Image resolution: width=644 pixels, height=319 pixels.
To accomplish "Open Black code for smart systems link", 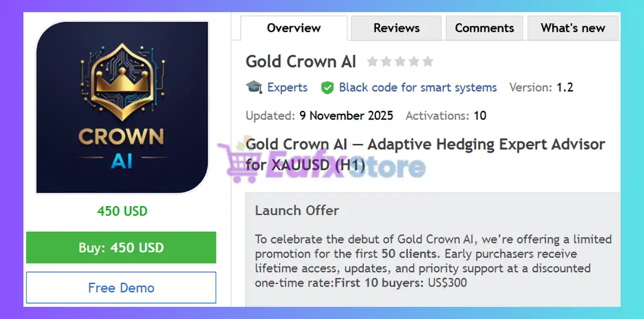I will [x=418, y=87].
